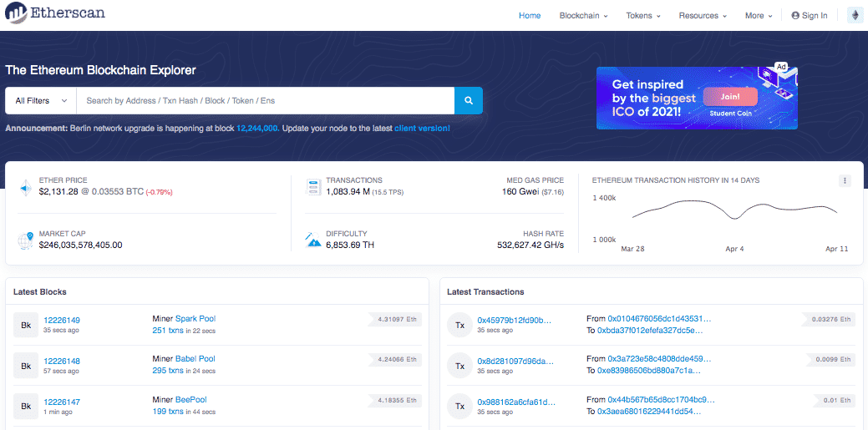
Task: Click Sign In
Action: [810, 16]
